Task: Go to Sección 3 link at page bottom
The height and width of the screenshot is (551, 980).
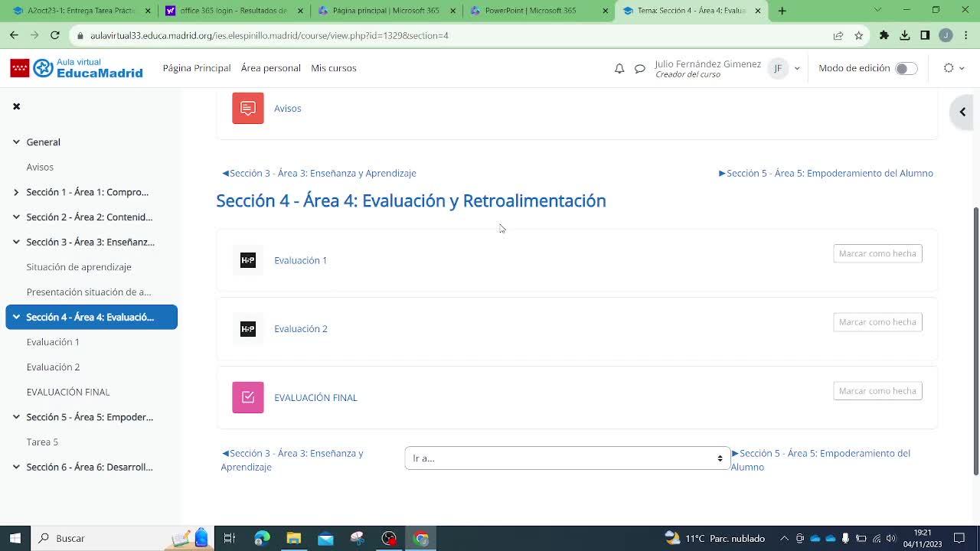Action: tap(292, 460)
